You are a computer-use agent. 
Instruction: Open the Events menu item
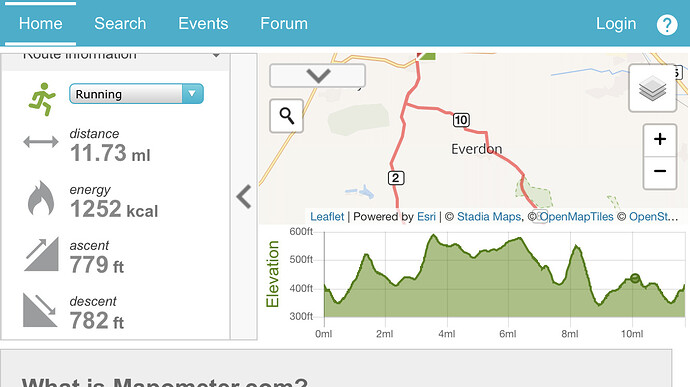(203, 24)
